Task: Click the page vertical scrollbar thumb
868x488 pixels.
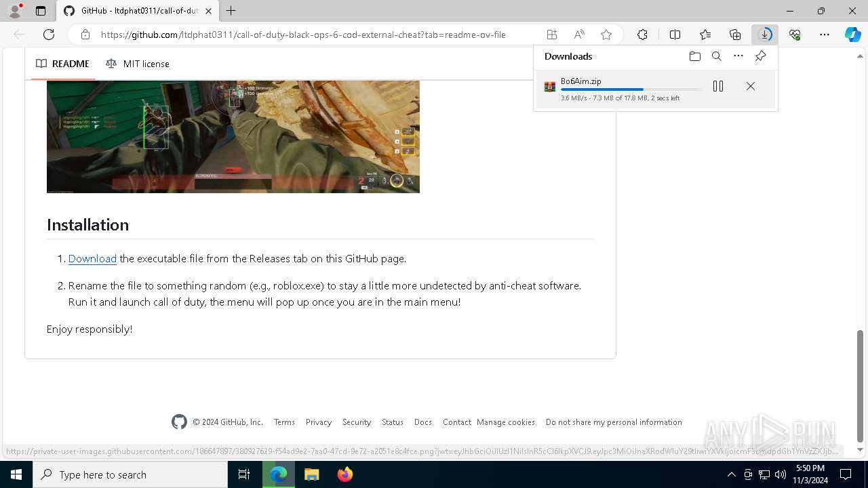Action: (x=860, y=386)
